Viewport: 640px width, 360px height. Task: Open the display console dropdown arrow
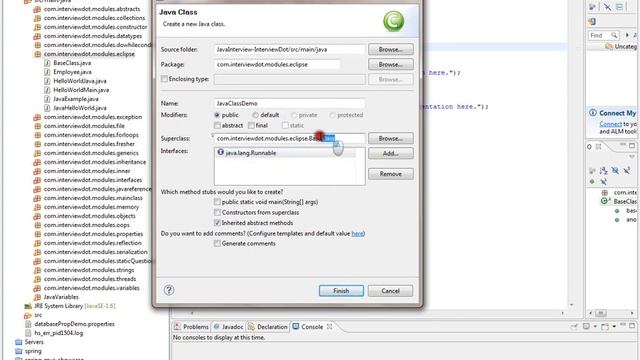coord(595,327)
